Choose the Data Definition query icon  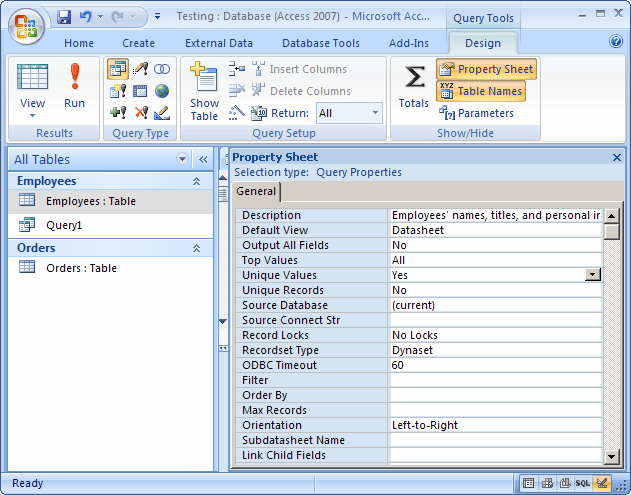162,113
